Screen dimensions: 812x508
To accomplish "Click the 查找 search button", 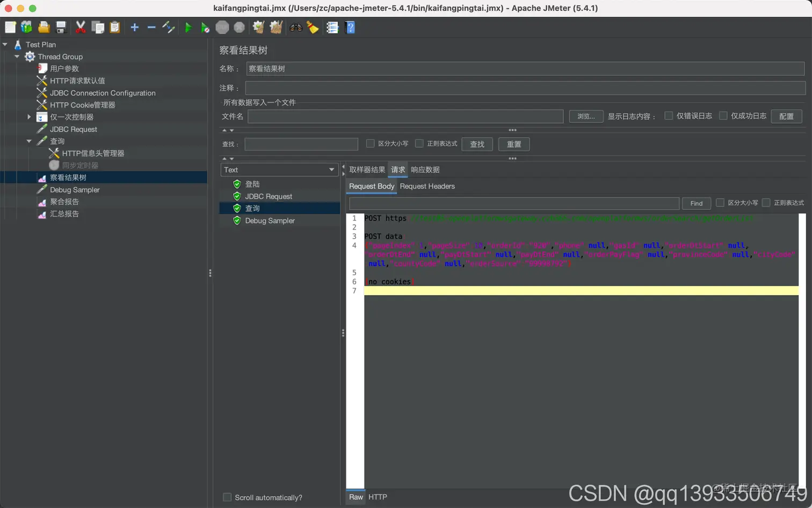I will click(477, 144).
